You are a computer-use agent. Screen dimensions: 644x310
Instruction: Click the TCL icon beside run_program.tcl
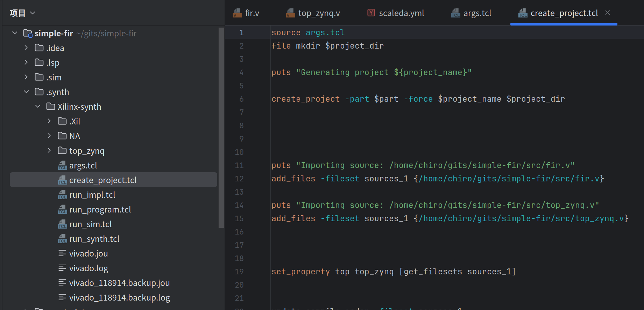click(x=62, y=209)
